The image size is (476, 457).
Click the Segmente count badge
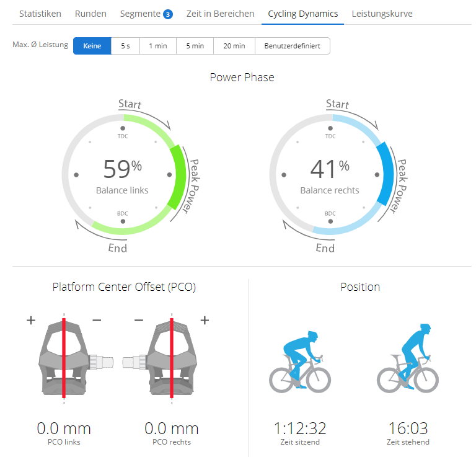tap(167, 14)
